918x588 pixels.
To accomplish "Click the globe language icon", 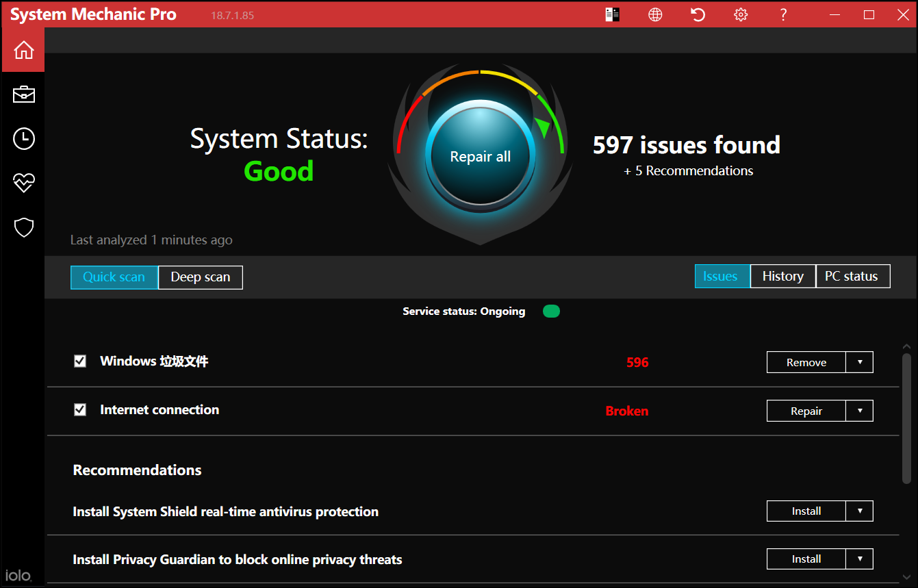I will tap(655, 14).
